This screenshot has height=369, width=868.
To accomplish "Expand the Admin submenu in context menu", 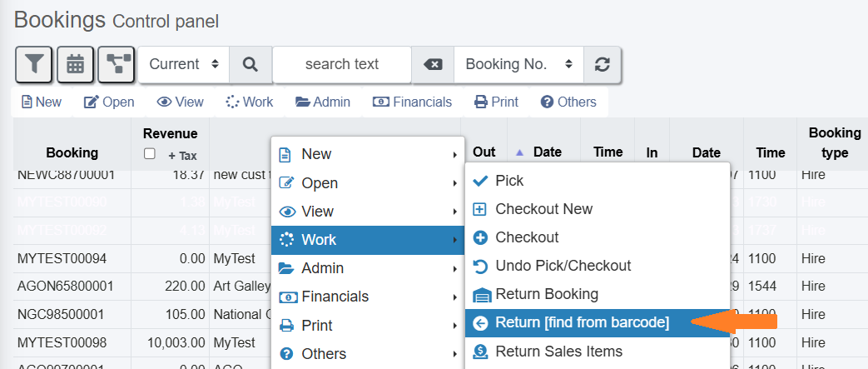I will click(367, 268).
